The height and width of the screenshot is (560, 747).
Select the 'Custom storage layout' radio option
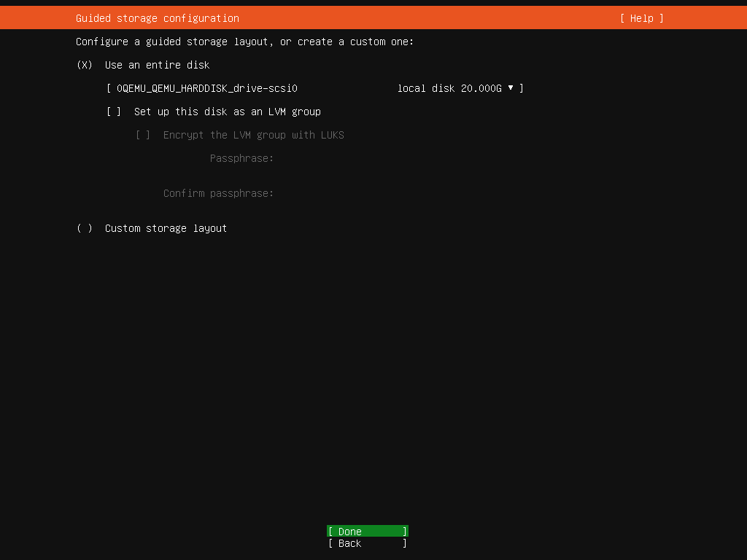(x=85, y=228)
